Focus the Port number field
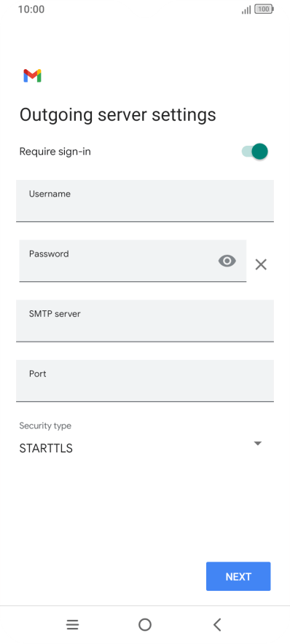 tap(145, 381)
